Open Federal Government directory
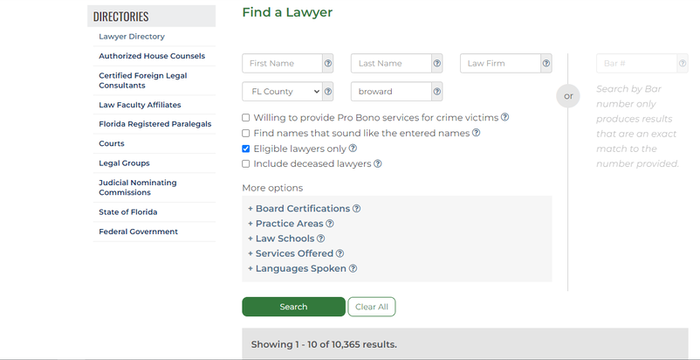The width and height of the screenshot is (700, 360). tap(138, 232)
